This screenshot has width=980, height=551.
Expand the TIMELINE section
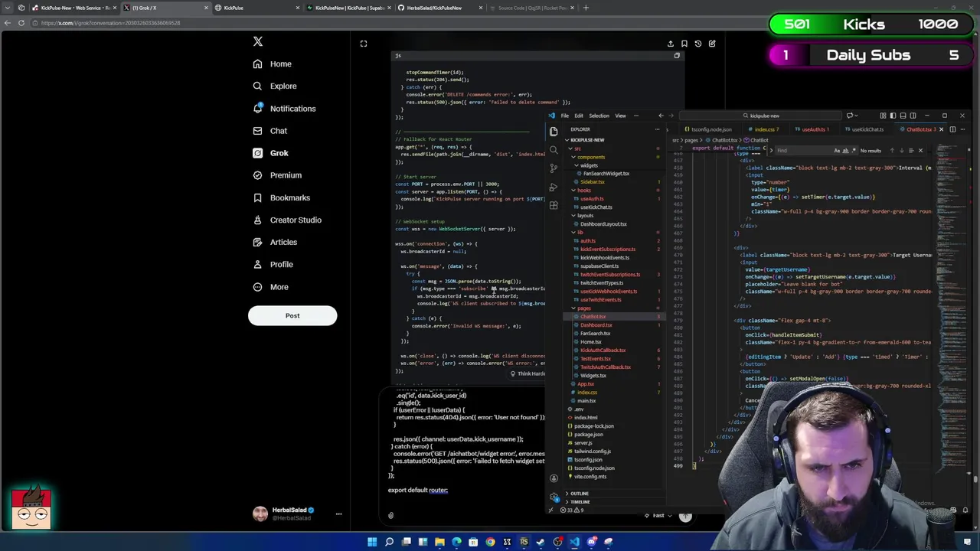tap(580, 502)
